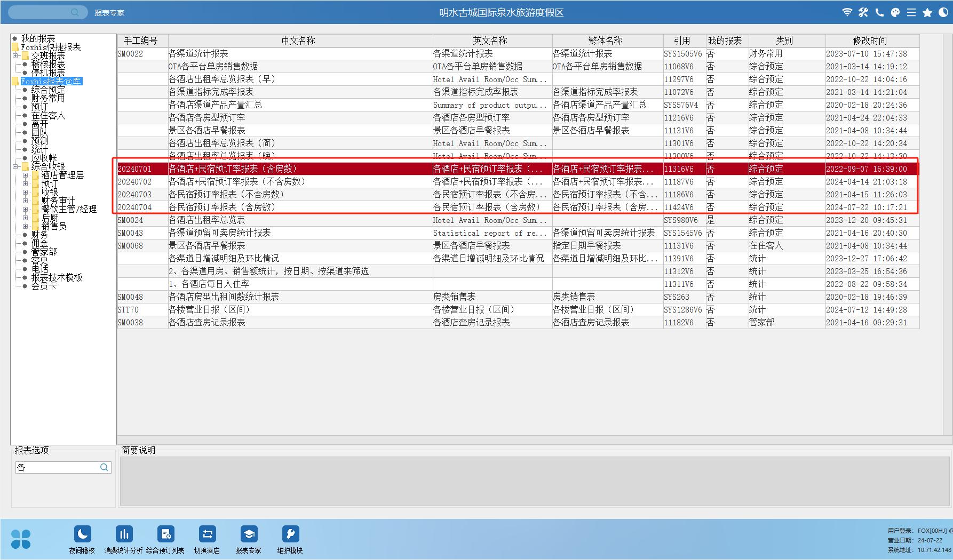
Task: Click the 是 value in the SM0024 row
Action: pos(711,220)
